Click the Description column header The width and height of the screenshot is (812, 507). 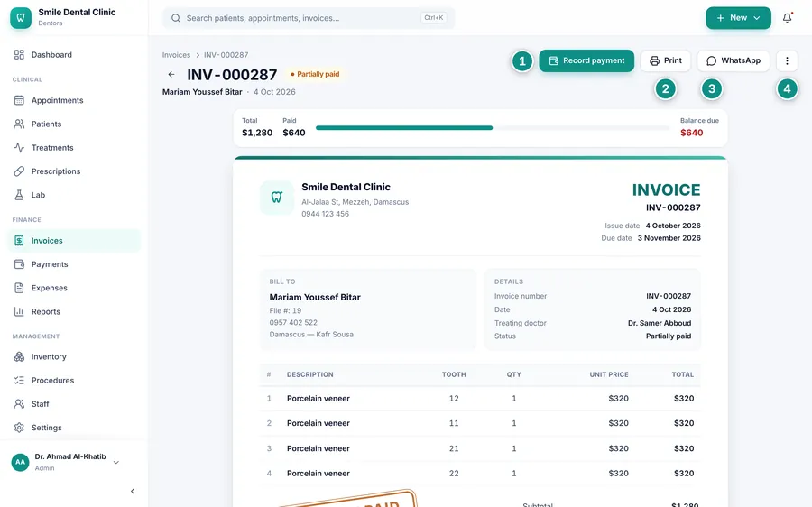pos(310,374)
